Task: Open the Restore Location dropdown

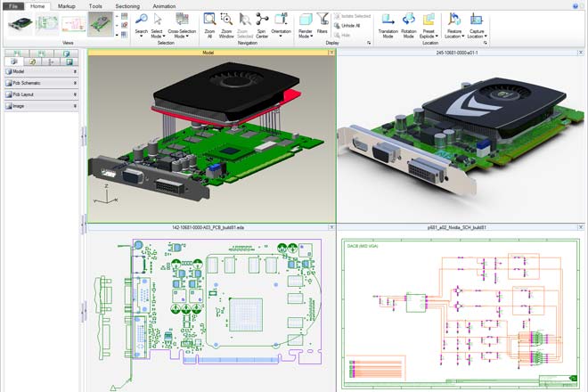Action: click(454, 34)
